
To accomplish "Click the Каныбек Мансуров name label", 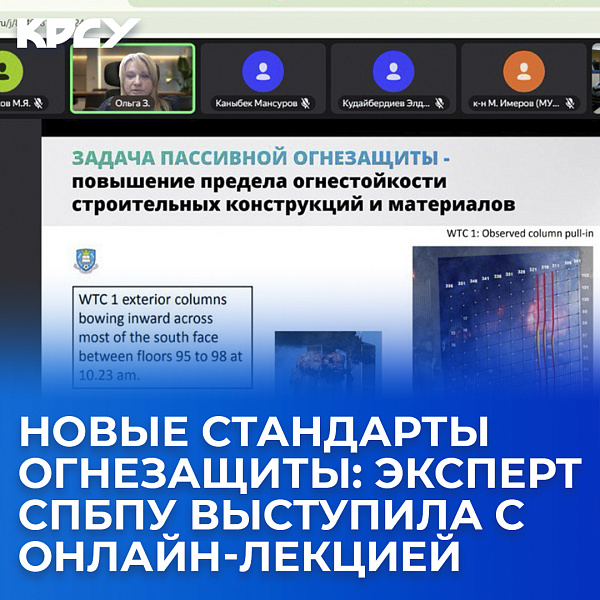I will [256, 103].
